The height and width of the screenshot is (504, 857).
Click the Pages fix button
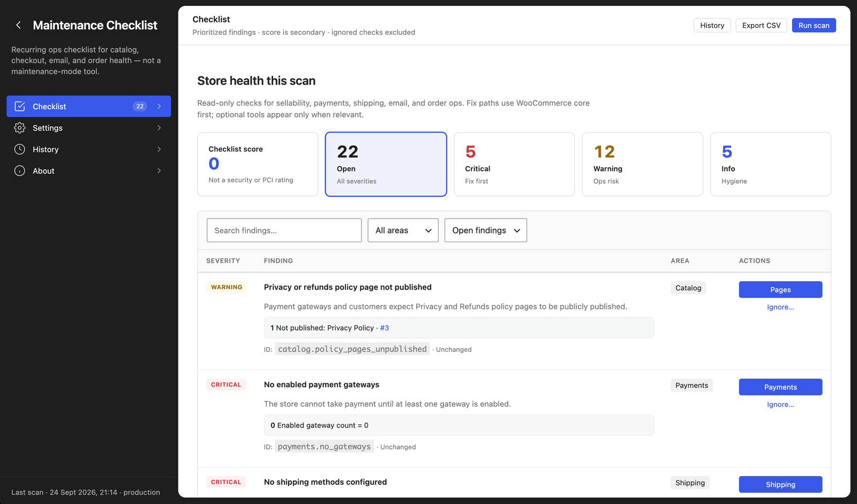click(x=780, y=290)
